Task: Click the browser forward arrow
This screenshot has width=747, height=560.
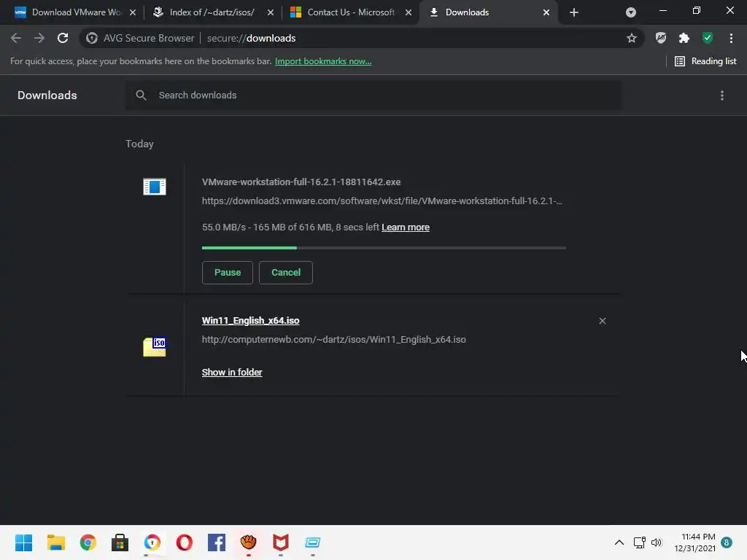Action: click(39, 38)
